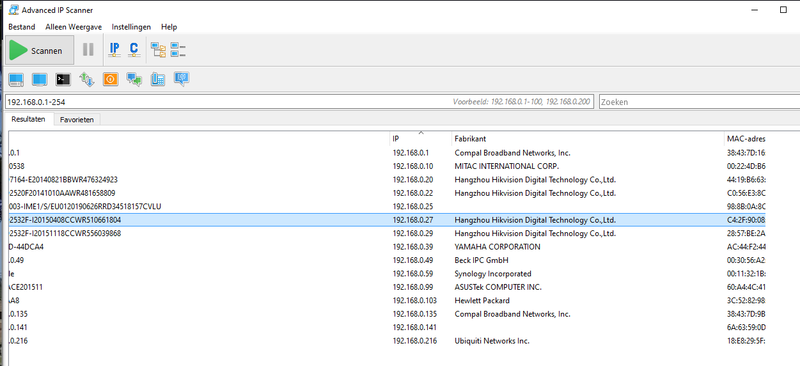Viewport: 800px width, 366px height.
Task: Open the Bestand menu
Action: pyautogui.click(x=21, y=27)
